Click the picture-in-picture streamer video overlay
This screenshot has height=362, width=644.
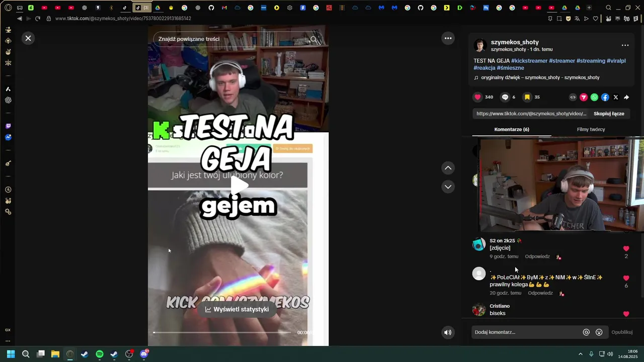pyautogui.click(x=561, y=185)
